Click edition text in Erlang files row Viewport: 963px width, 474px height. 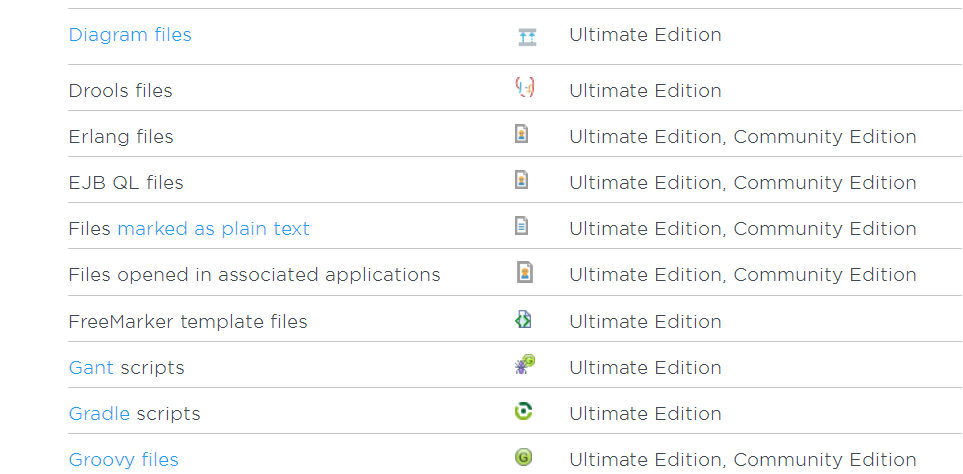click(x=743, y=136)
